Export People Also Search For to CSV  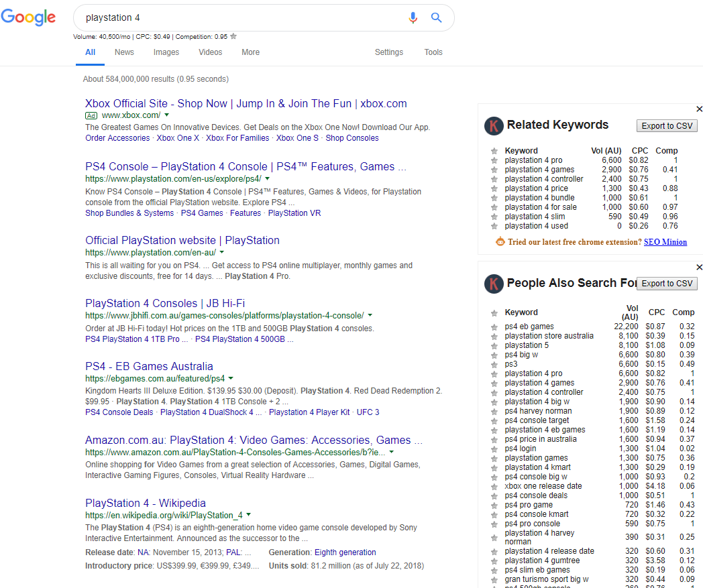pos(667,284)
